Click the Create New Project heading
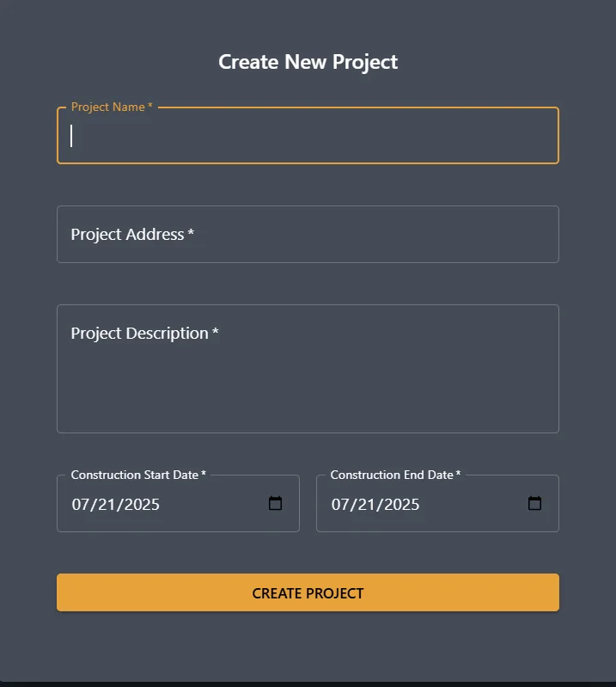This screenshot has width=616, height=687. pyautogui.click(x=308, y=62)
